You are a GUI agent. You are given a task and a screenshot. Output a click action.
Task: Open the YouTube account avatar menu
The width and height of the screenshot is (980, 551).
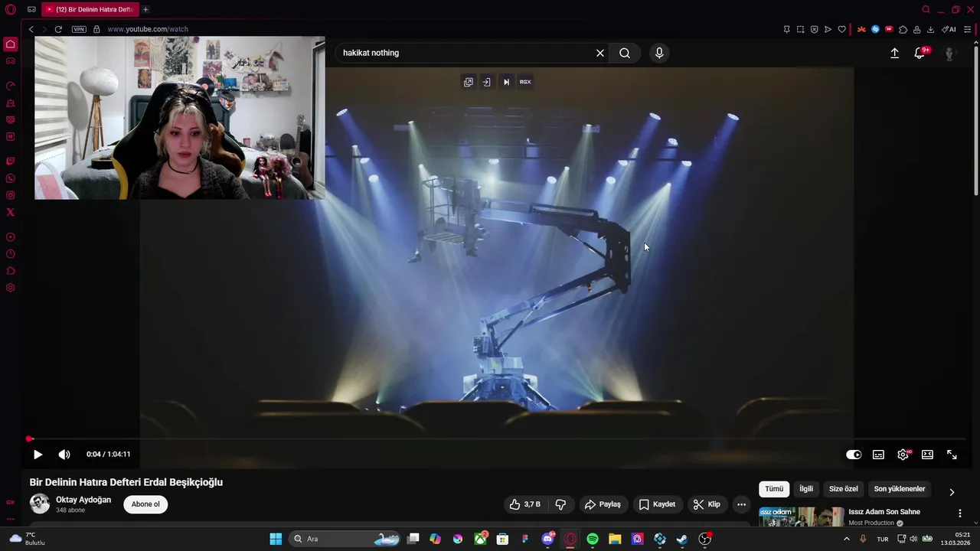(x=950, y=53)
